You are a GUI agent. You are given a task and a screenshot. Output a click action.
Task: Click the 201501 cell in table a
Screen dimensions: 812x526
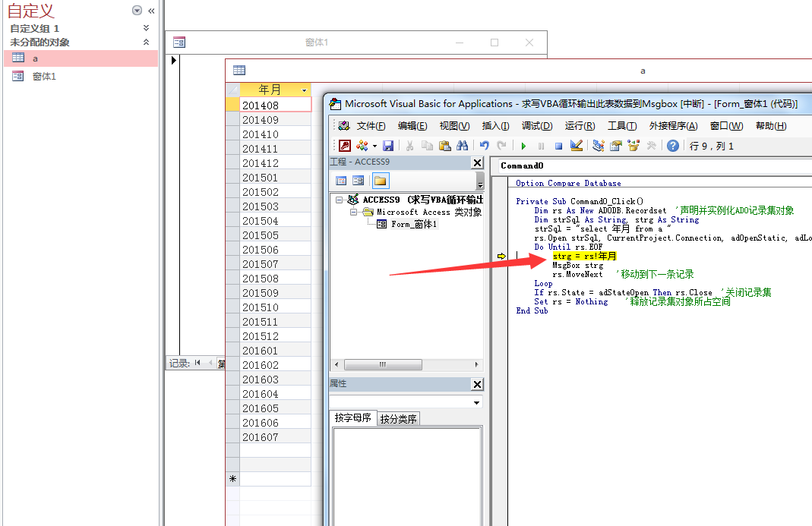click(x=276, y=178)
